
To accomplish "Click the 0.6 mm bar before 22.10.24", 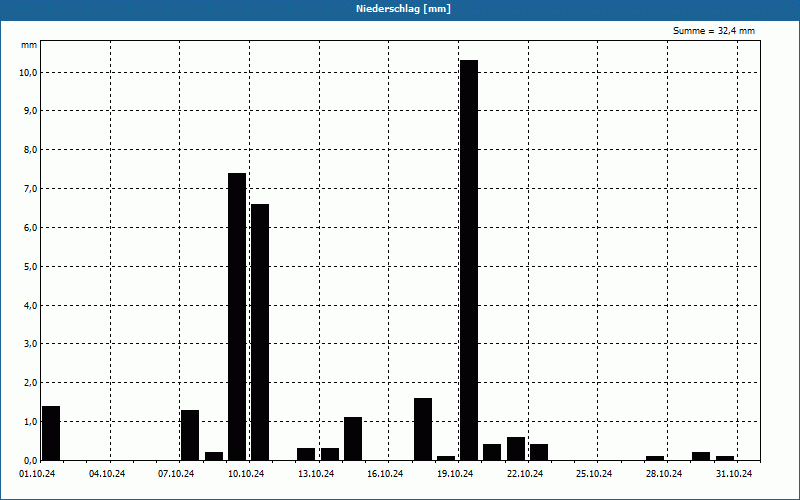I will tap(516, 448).
